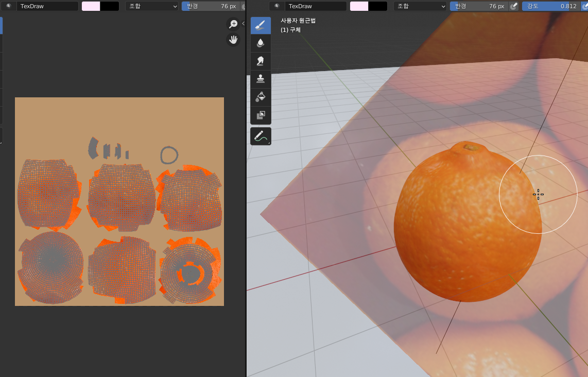588x377 pixels.
Task: Click (1) 구체 object label
Action: click(x=290, y=30)
